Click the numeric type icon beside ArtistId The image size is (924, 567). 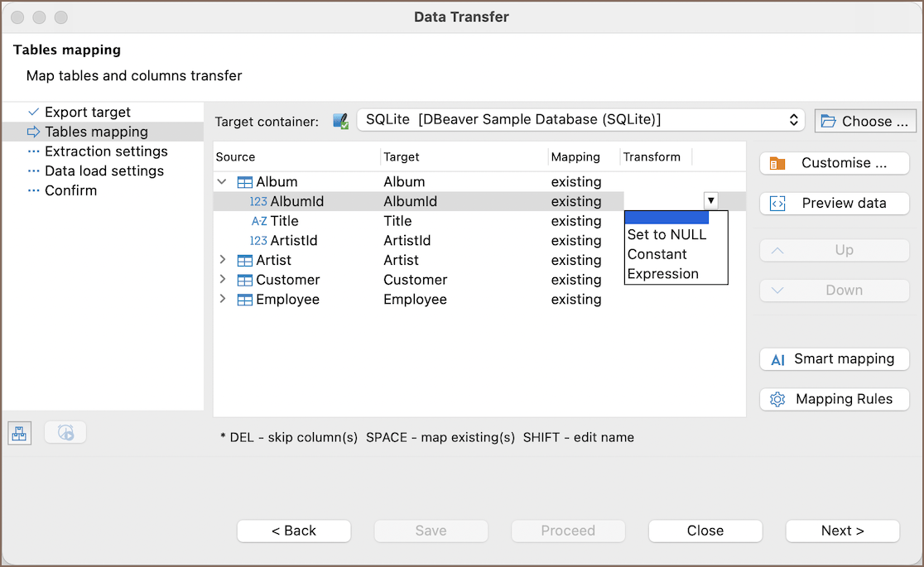pyautogui.click(x=258, y=241)
